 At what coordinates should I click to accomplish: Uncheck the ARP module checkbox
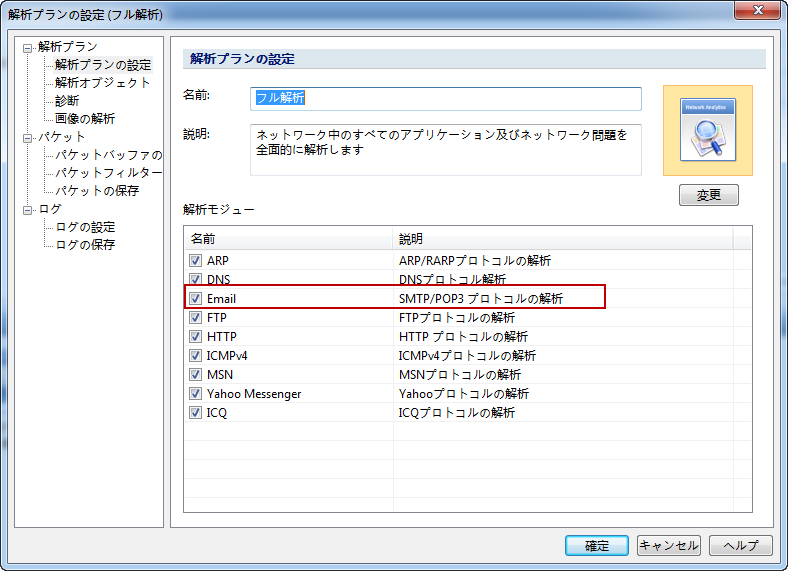click(195, 261)
